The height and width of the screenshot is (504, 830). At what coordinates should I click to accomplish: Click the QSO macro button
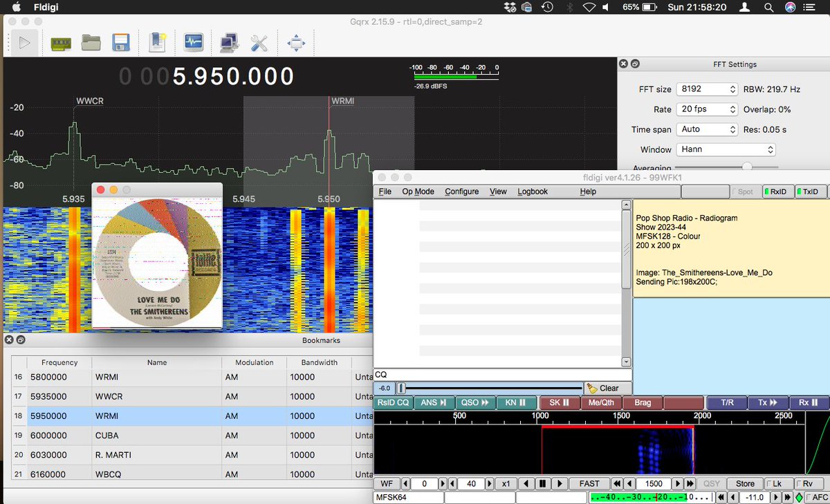click(x=475, y=402)
